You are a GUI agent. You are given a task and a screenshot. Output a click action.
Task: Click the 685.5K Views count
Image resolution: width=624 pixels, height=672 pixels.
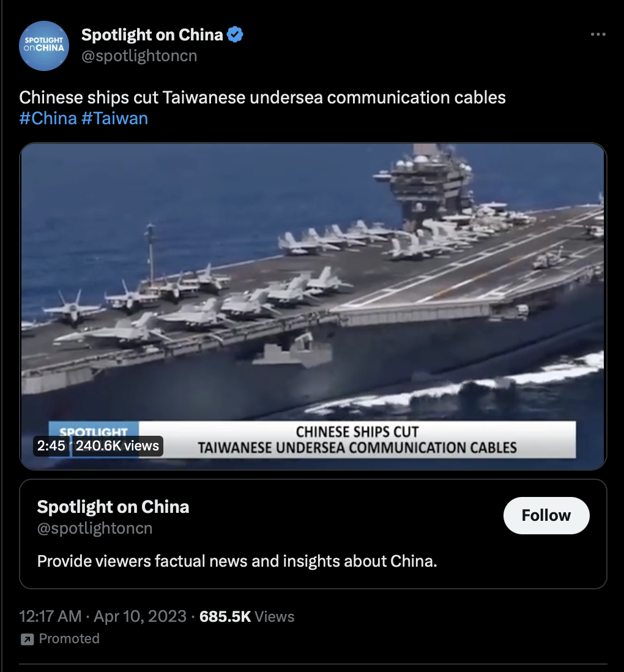point(247,616)
